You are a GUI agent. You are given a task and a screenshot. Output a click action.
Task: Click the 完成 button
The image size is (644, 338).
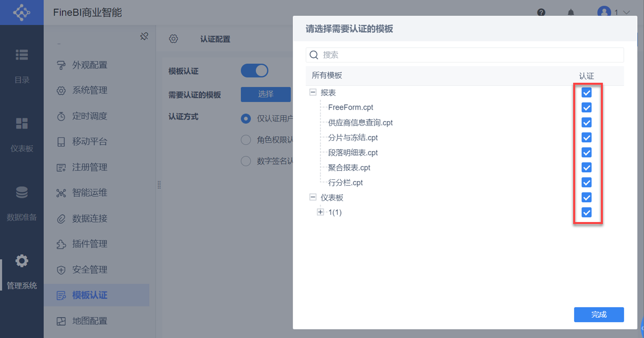pyautogui.click(x=599, y=315)
